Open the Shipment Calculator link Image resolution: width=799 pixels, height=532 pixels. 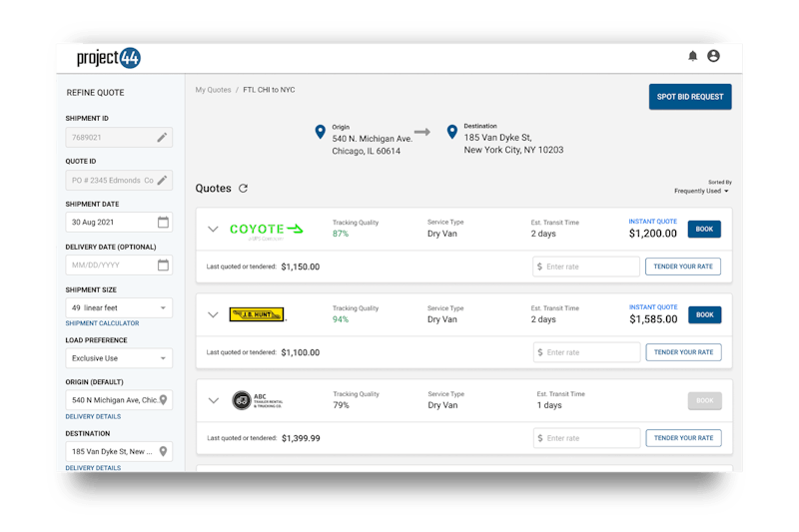(x=102, y=323)
